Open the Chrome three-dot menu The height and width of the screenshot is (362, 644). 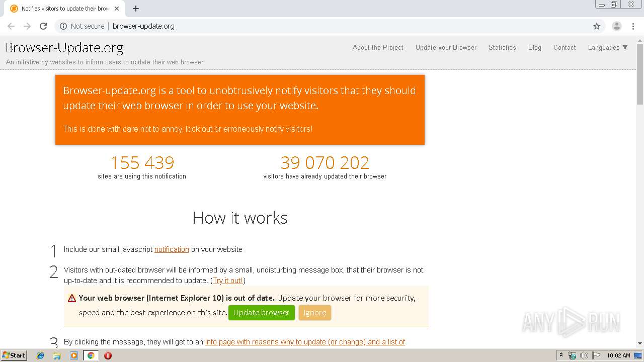pyautogui.click(x=633, y=26)
